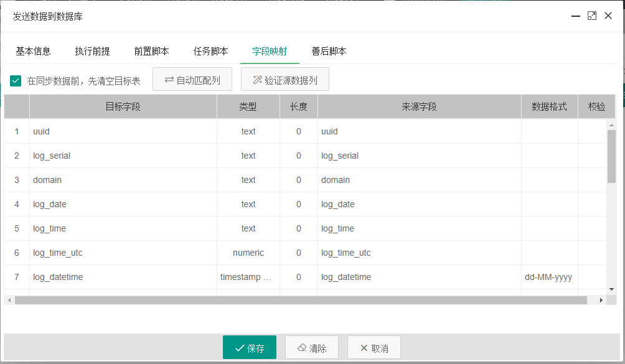The image size is (625, 364).
Task: Click the 清除 button
Action: pos(312,347)
